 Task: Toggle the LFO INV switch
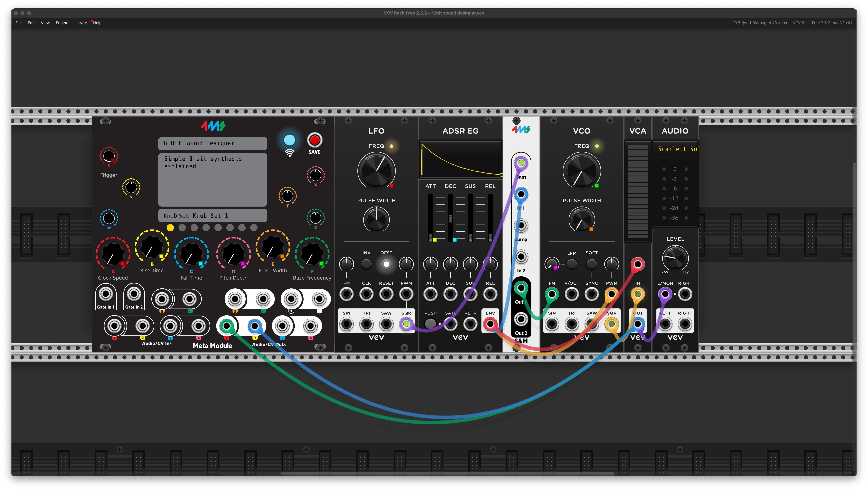tap(366, 264)
